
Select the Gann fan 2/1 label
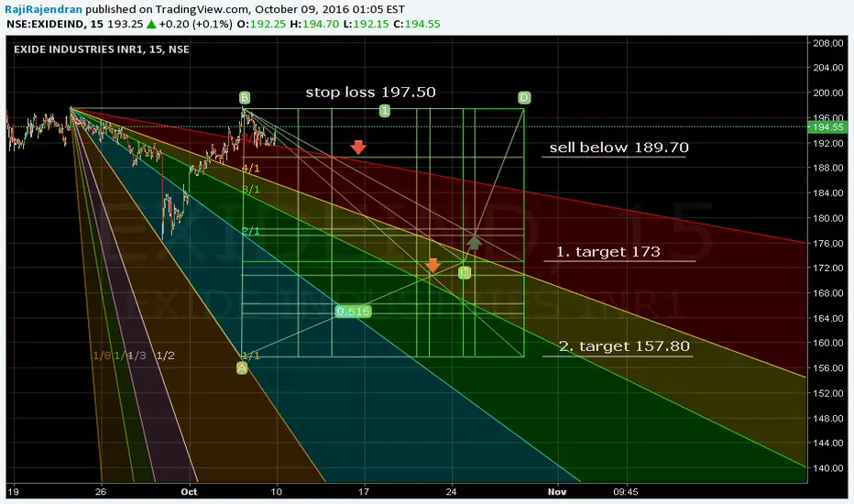point(250,232)
